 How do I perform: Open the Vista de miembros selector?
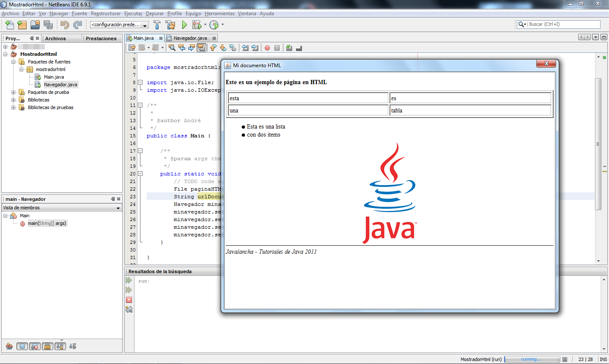(61, 208)
